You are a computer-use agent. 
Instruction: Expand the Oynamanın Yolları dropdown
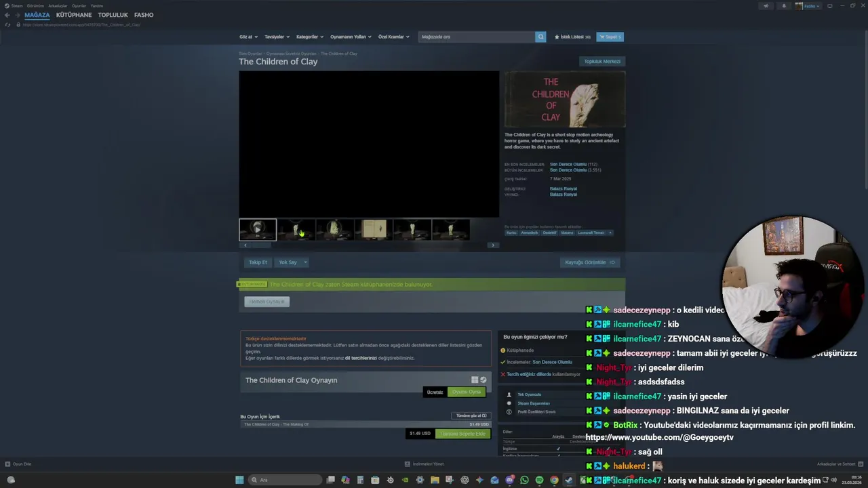click(351, 37)
